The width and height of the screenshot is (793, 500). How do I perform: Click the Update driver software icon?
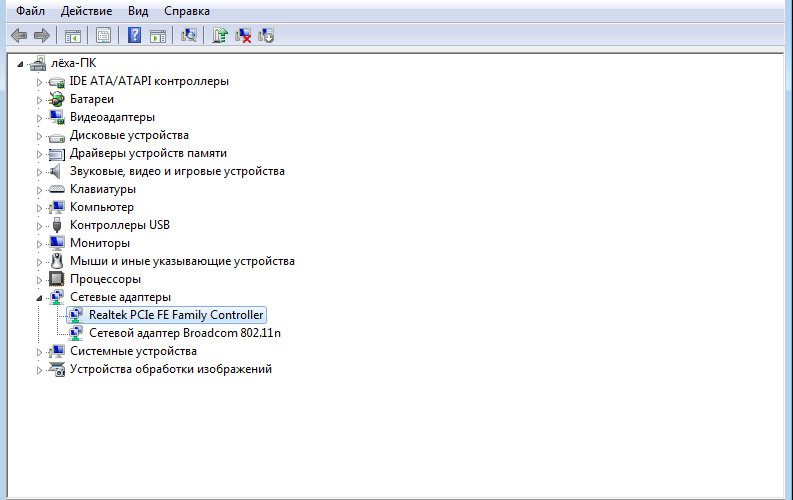220,35
